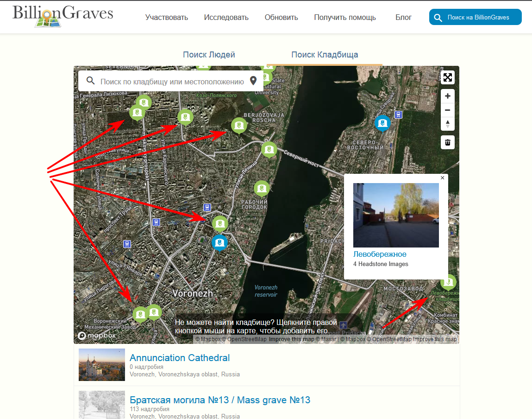This screenshot has height=419, width=532.
Task: Select the green marker near Berjozovaja Roscha
Action: click(x=239, y=126)
